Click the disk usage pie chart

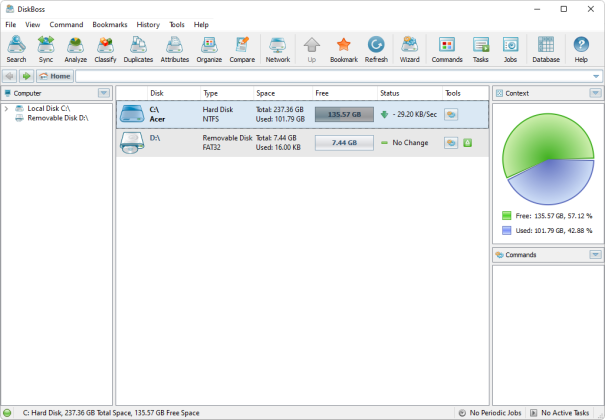click(x=548, y=159)
